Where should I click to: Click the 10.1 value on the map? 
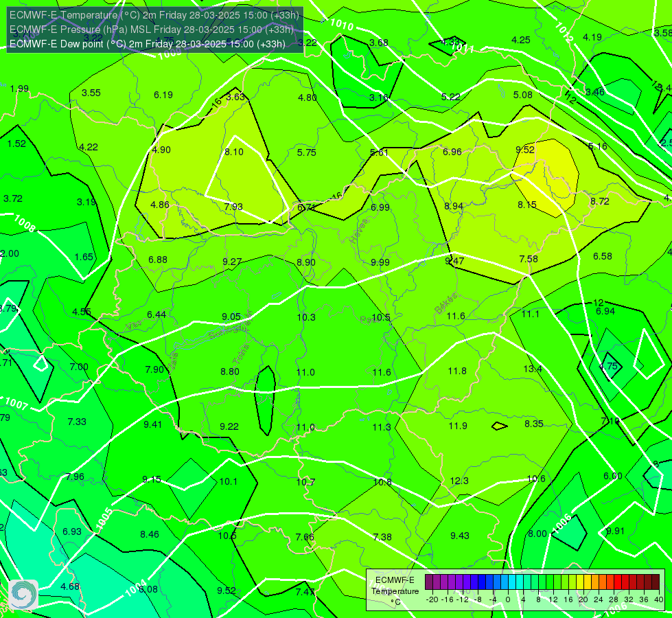tap(228, 481)
